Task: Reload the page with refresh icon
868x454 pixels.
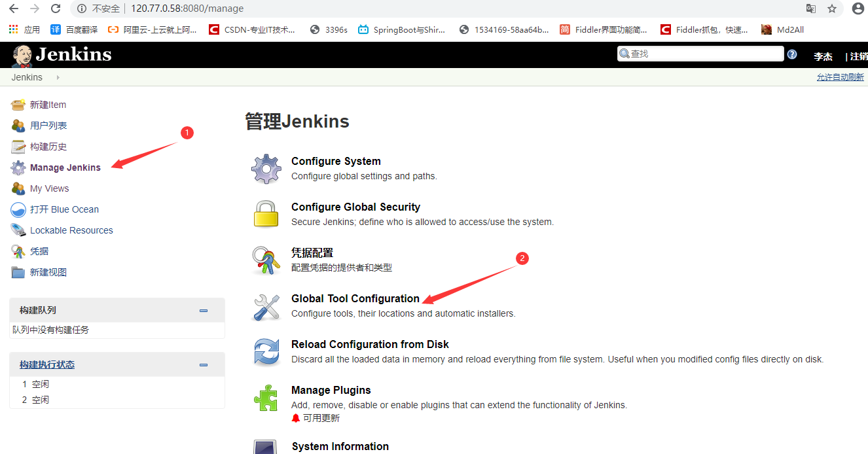Action: (x=56, y=9)
